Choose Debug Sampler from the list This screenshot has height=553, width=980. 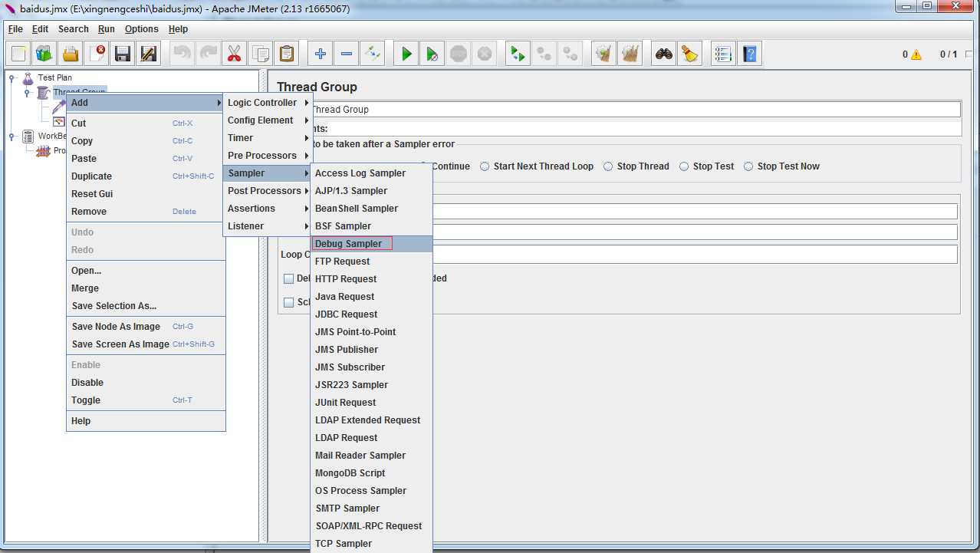372,244
